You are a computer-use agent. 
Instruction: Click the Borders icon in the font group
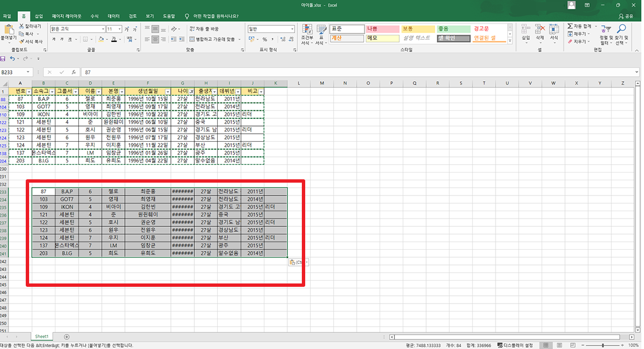point(86,39)
